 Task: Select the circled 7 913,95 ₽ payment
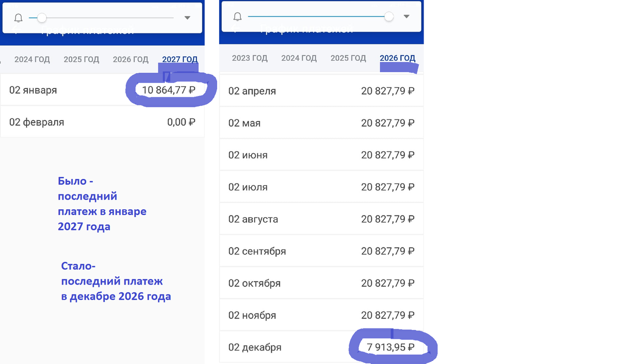click(390, 347)
